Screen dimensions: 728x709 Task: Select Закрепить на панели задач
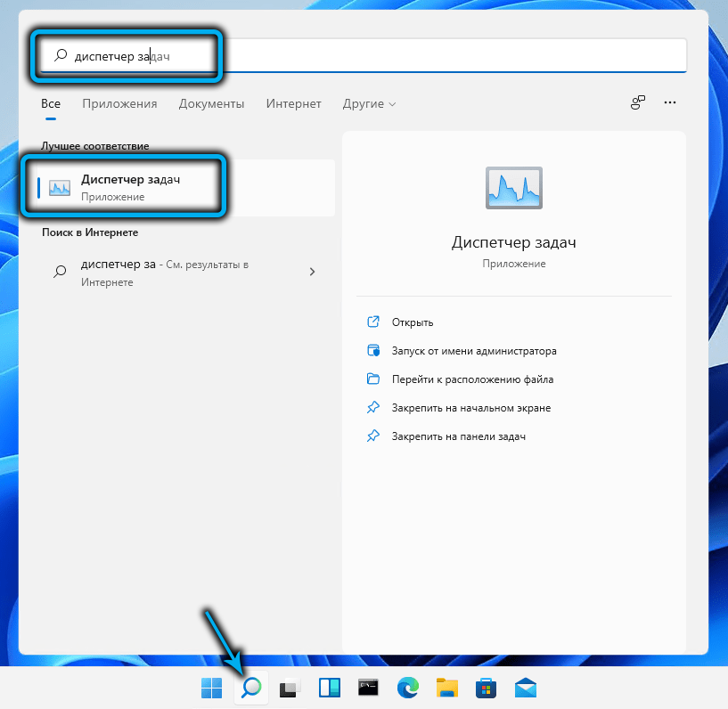pyautogui.click(x=458, y=436)
